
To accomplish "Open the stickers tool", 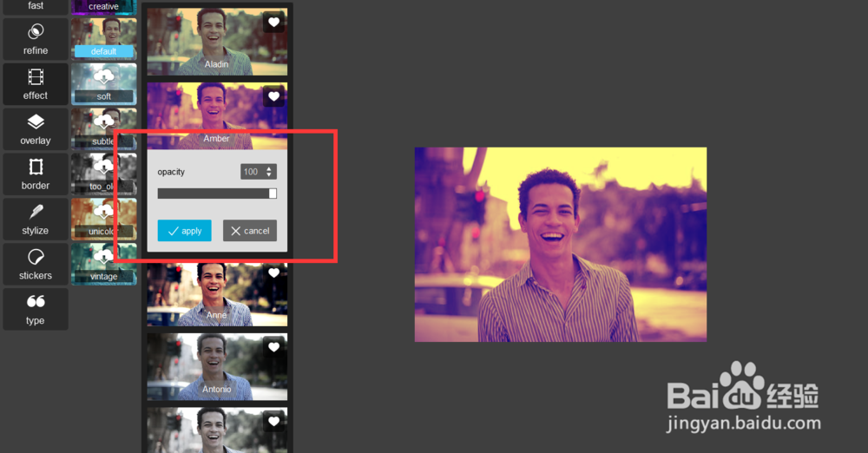I will coord(36,264).
